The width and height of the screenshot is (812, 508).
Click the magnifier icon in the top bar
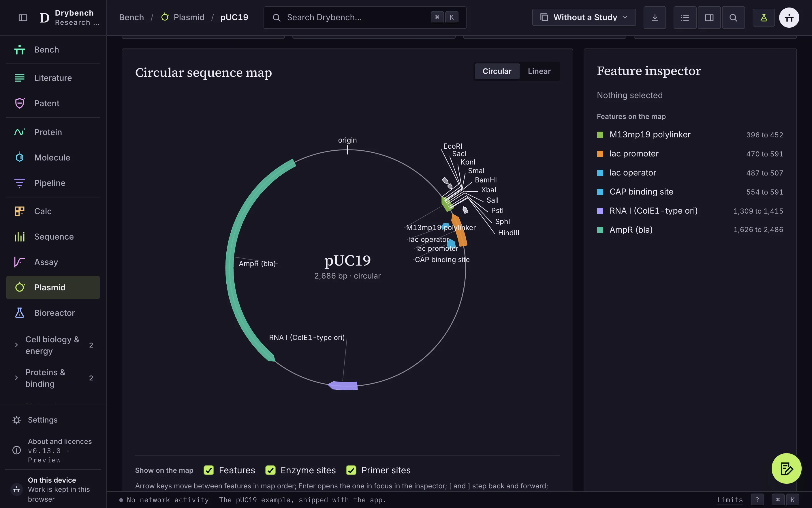(734, 18)
